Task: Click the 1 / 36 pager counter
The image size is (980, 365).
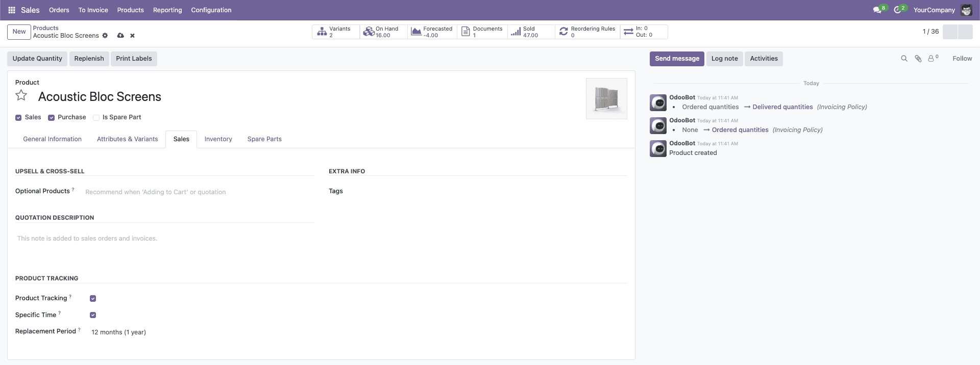Action: 930,32
